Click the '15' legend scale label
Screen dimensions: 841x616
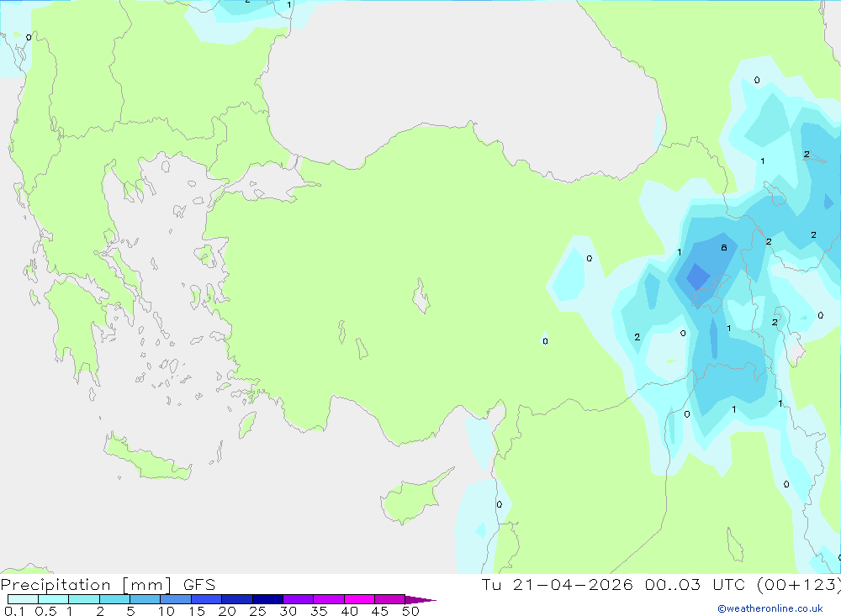(x=197, y=611)
